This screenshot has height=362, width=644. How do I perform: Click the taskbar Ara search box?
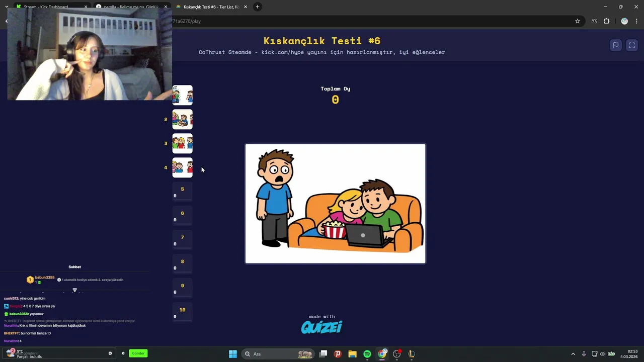coord(278,354)
